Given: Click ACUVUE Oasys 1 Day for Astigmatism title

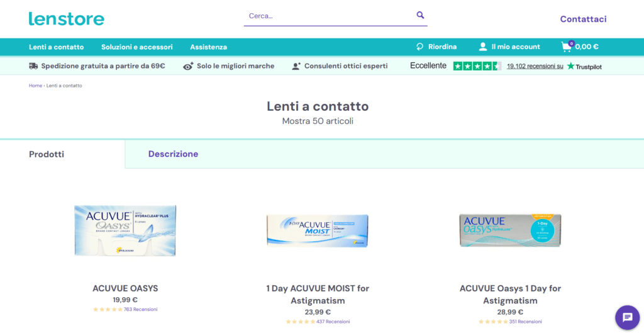Looking at the screenshot, I should [510, 295].
